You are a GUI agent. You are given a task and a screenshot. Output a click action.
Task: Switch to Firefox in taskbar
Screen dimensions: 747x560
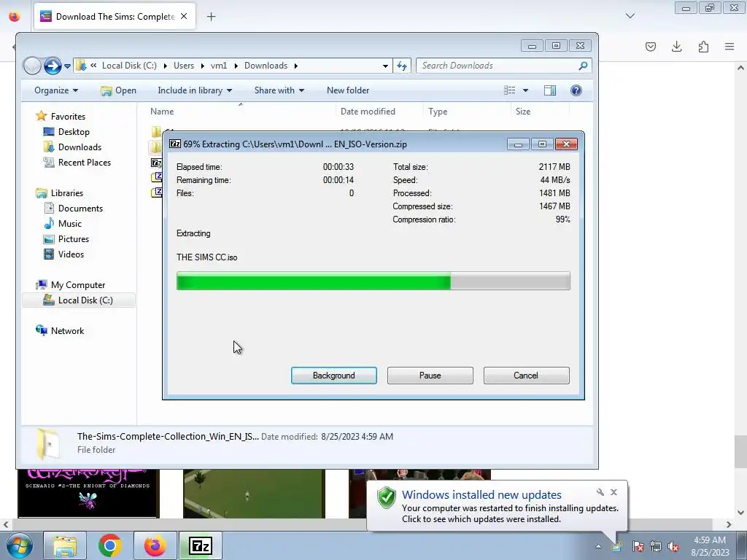click(x=155, y=545)
